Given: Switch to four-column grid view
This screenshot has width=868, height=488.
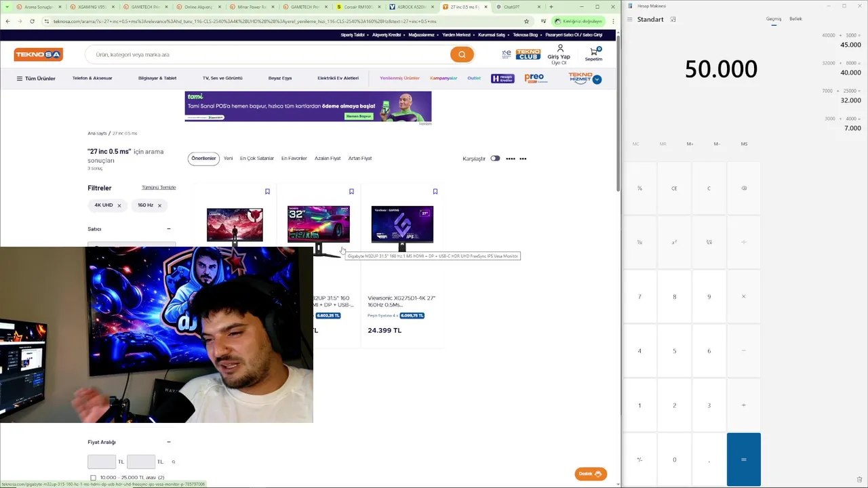Looking at the screenshot, I should pos(511,159).
